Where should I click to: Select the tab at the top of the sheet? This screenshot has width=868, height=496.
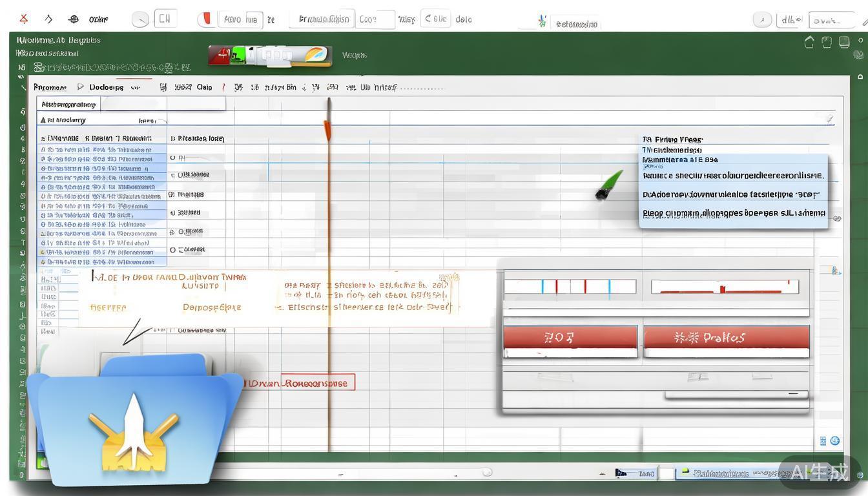pos(68,104)
